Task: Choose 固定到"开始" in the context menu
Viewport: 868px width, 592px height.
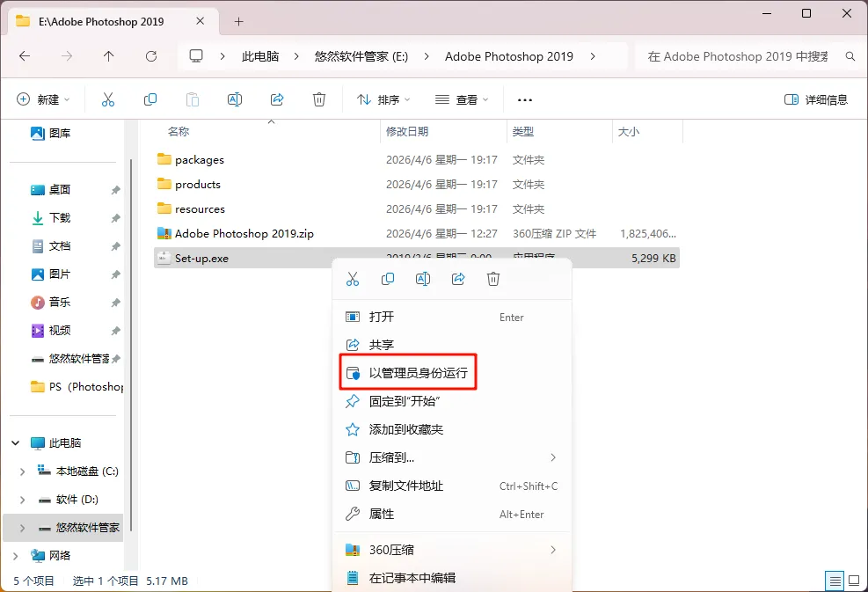Action: 450,401
